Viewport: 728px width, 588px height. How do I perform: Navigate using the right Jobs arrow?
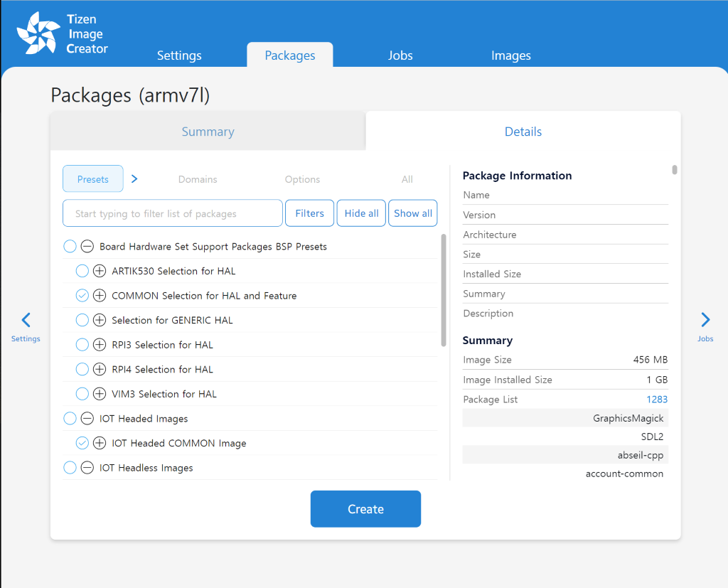(705, 320)
